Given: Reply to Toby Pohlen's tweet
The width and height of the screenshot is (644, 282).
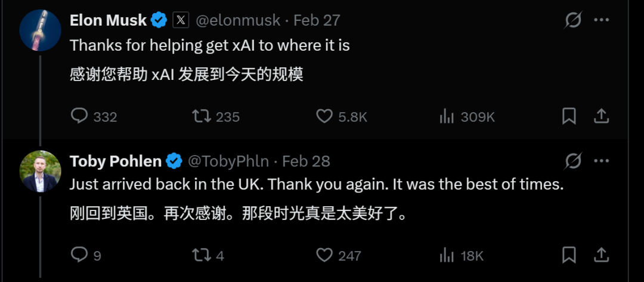Looking at the screenshot, I should click(79, 255).
